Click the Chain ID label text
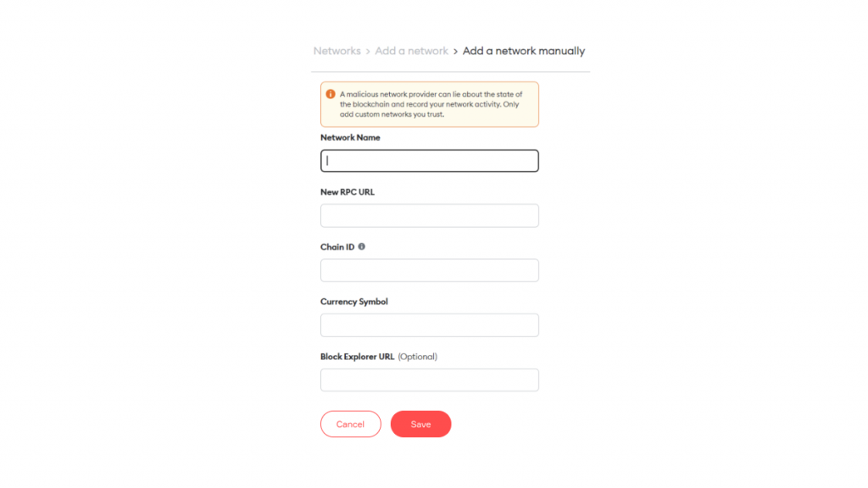The height and width of the screenshot is (488, 868). pyautogui.click(x=337, y=247)
